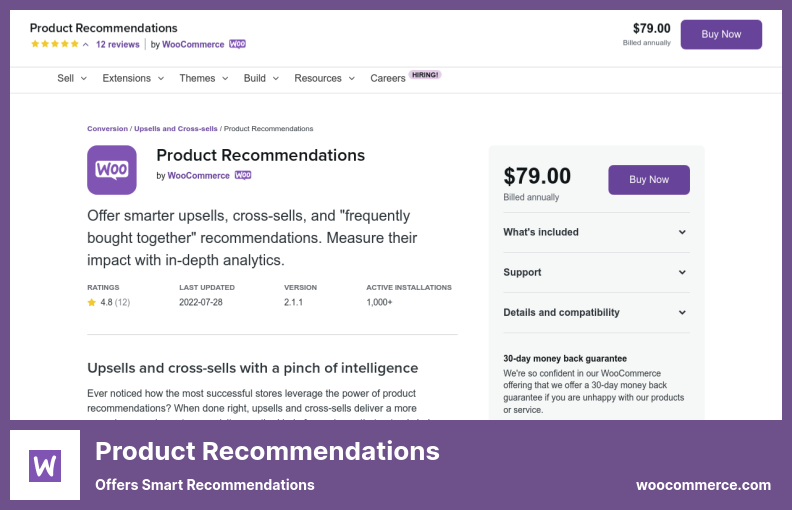Click the five-star rating in header
Screen dimensions: 792x510
pos(54,45)
